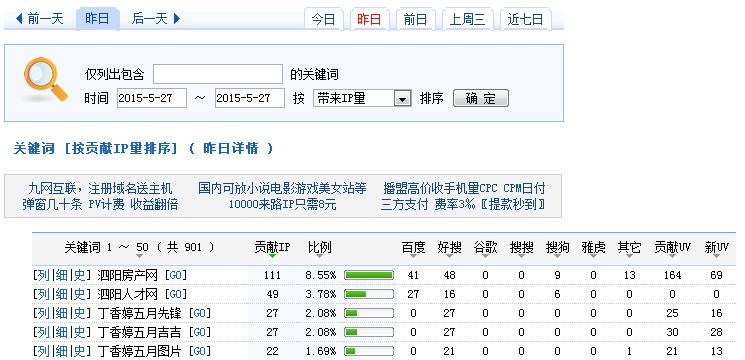Click 史 link for 泗阳房产网

[x=79, y=275]
